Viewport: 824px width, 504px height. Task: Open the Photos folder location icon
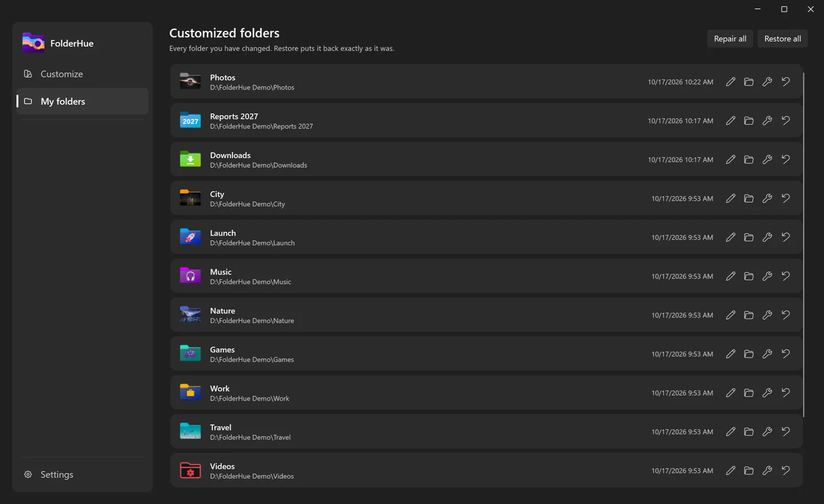click(748, 82)
